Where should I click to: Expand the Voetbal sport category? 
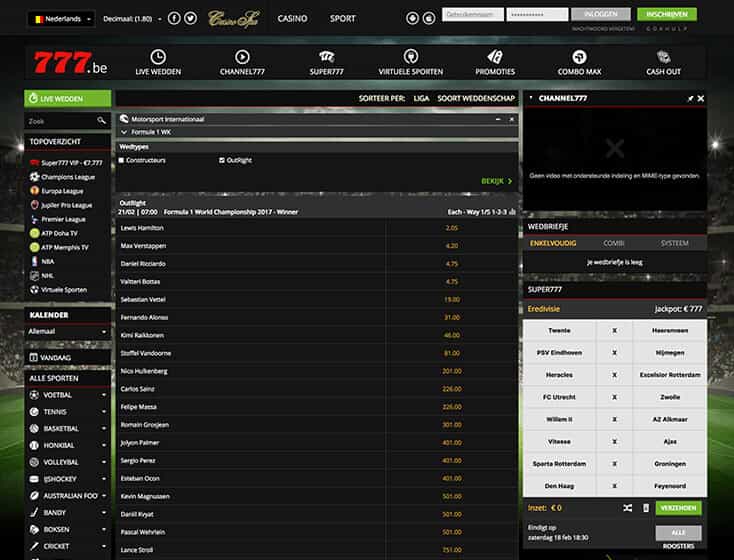(104, 395)
